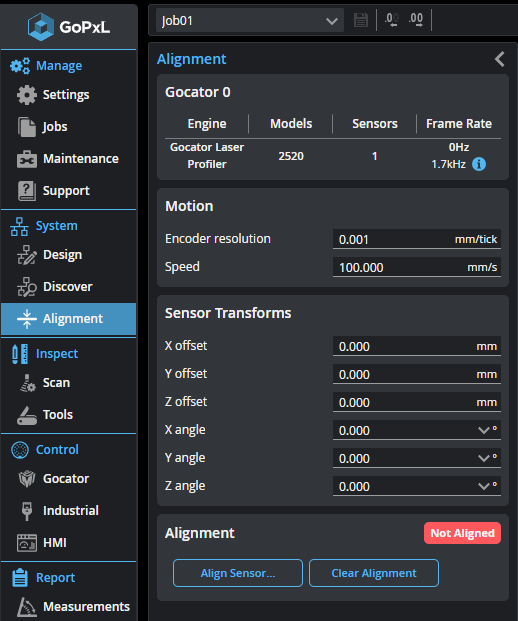Click the Clear Alignment button
Viewport: 518px width, 621px height.
pyautogui.click(x=374, y=573)
